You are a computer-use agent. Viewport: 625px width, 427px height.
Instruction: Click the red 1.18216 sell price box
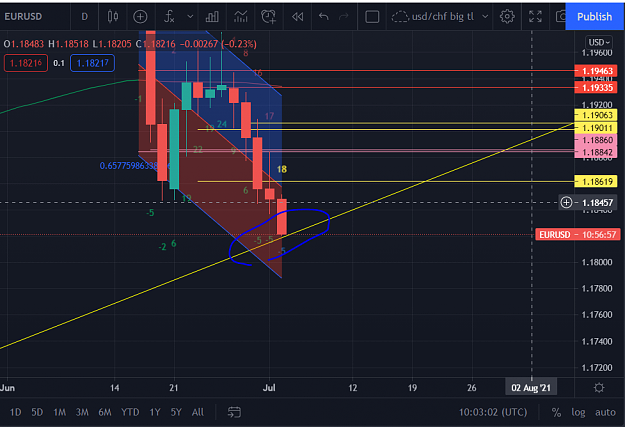pos(26,63)
